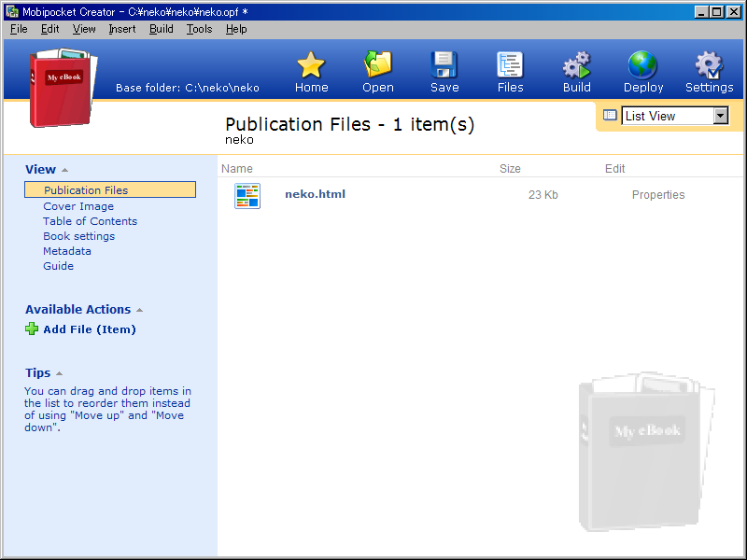Minimize the Mobipocket Creator window
This screenshot has height=560, width=747.
click(700, 12)
